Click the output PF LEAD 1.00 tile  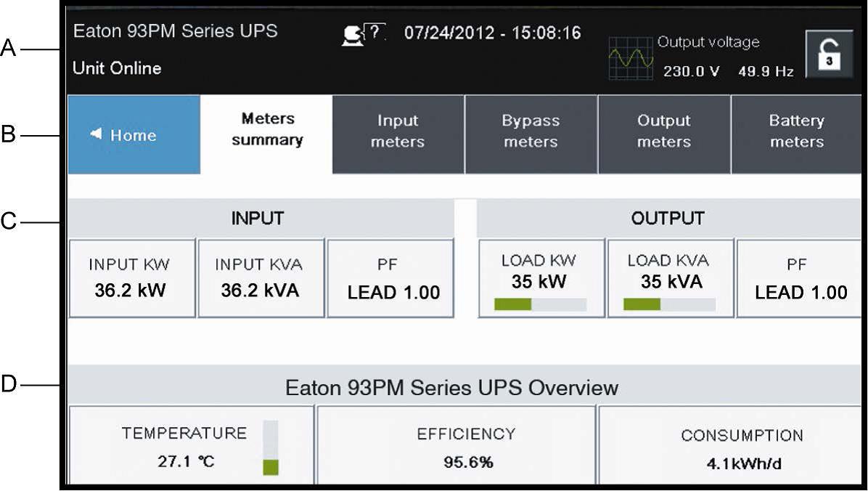pyautogui.click(x=799, y=278)
